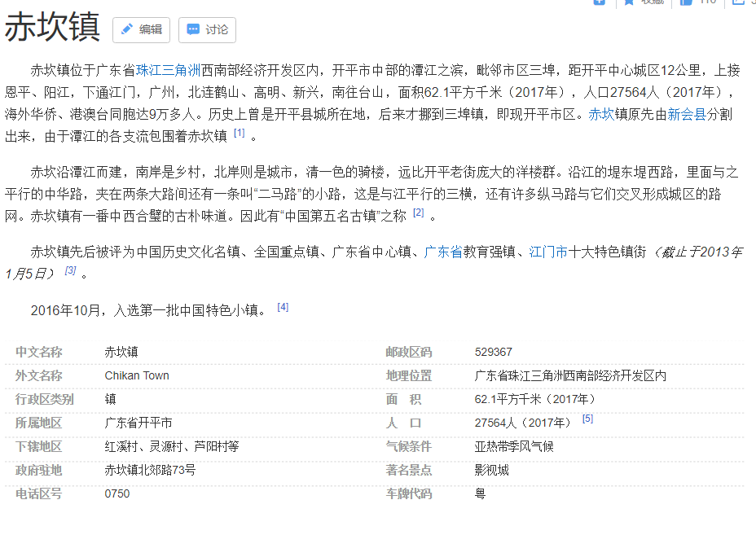Image resolution: width=756 pixels, height=535 pixels.
Task: Follow the 江门市 hyperlink
Action: pyautogui.click(x=548, y=252)
